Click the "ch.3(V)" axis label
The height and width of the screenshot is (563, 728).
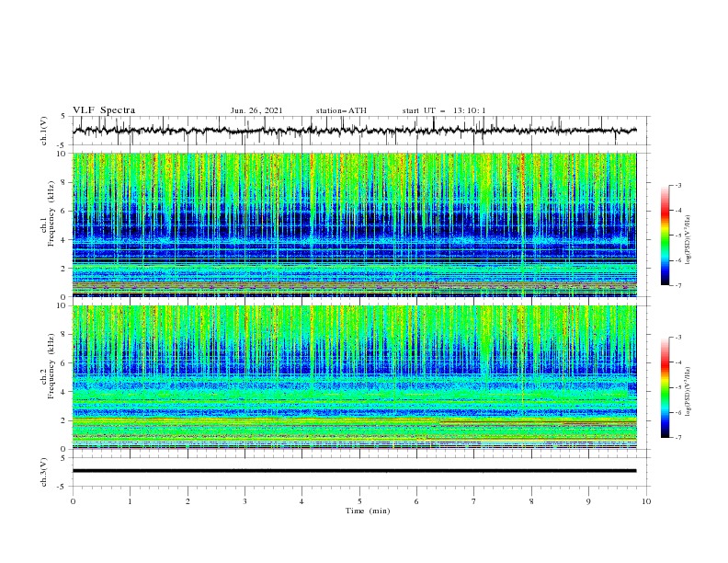tap(44, 472)
